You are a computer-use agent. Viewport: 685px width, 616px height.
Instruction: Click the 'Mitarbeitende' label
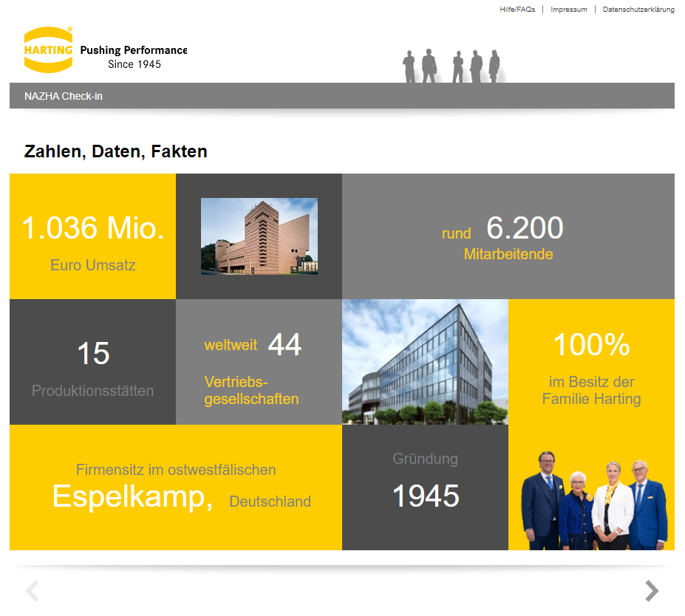tap(508, 254)
